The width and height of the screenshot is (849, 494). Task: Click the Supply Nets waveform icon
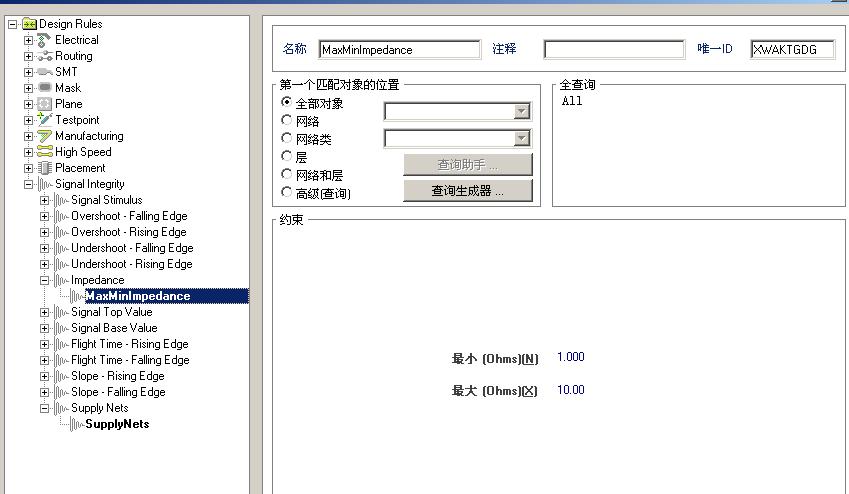(x=61, y=408)
